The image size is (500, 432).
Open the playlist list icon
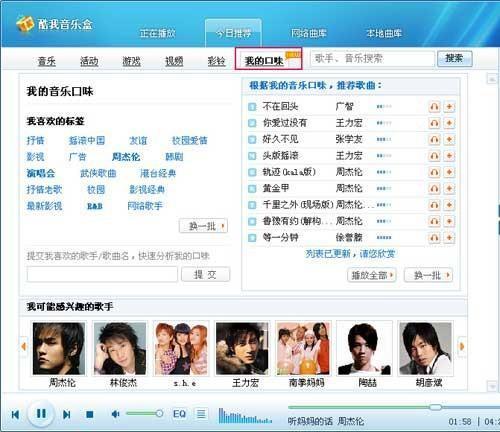(201, 414)
